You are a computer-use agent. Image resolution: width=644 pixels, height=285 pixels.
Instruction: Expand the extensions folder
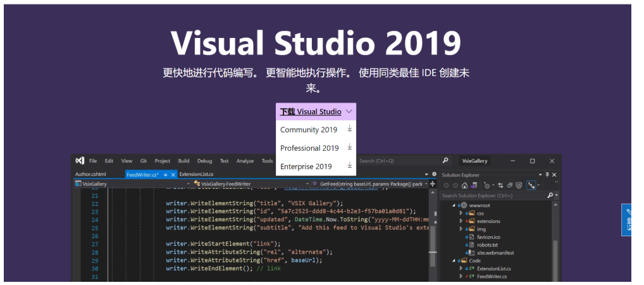click(461, 221)
